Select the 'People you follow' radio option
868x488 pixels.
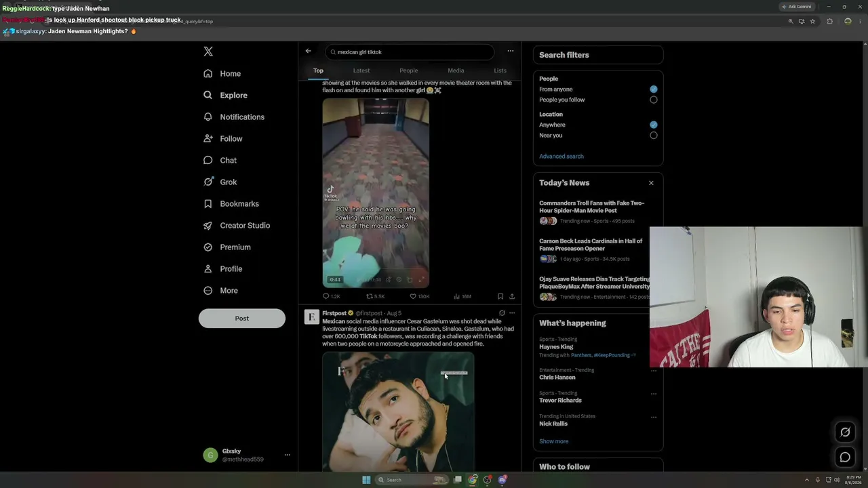coord(654,100)
